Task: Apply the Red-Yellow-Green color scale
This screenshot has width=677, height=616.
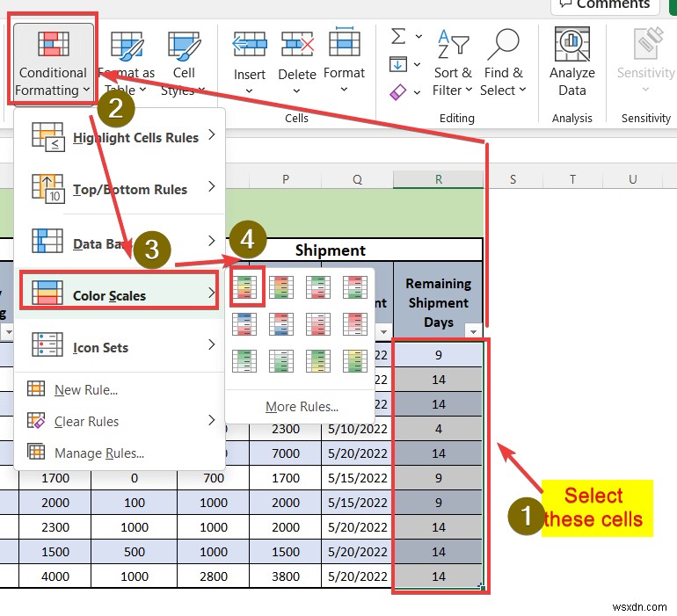Action: point(281,287)
